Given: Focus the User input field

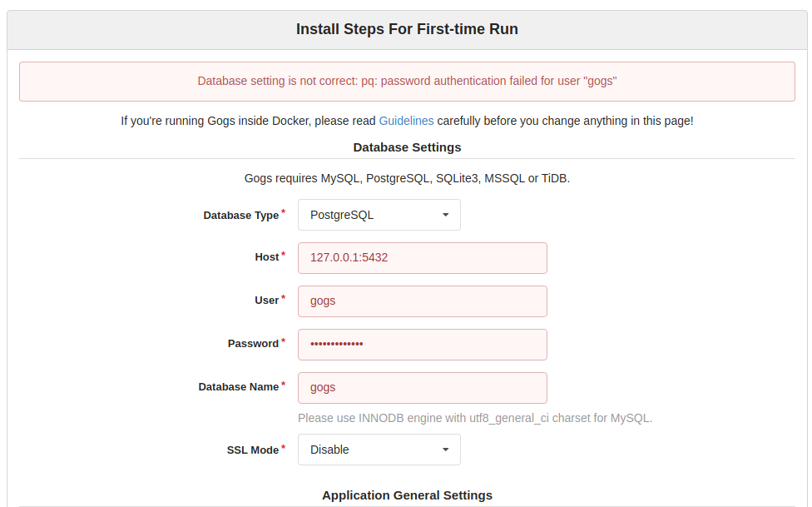Looking at the screenshot, I should point(422,301).
